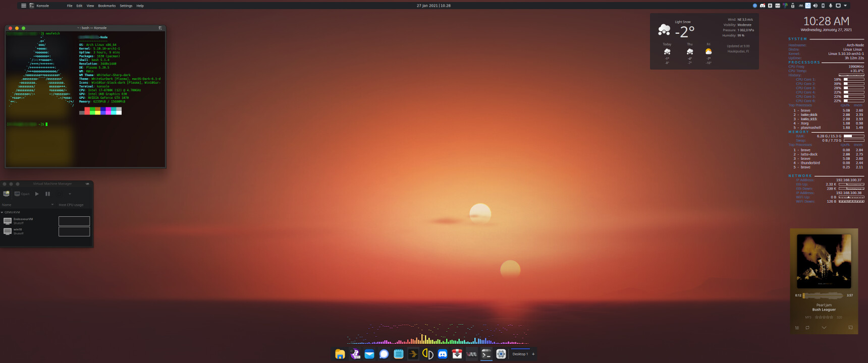Open the Signal messenger dock icon
The width and height of the screenshot is (868, 363).
pyautogui.click(x=384, y=354)
